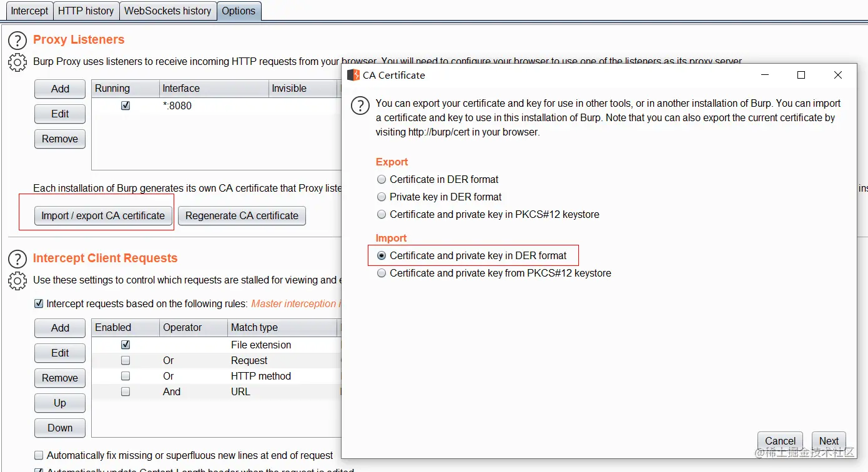The height and width of the screenshot is (472, 868).
Task: Enable the Request rule checkbox
Action: [x=126, y=360]
